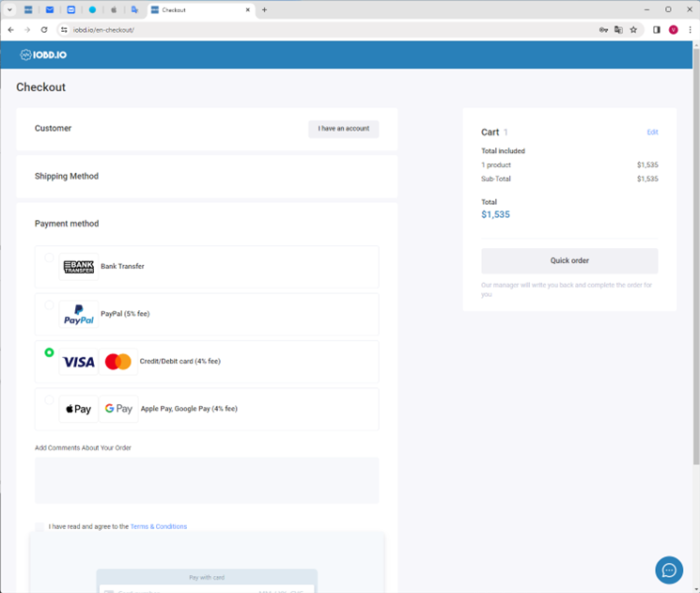700x593 pixels.
Task: Select Apple Pay, Google Pay radio option
Action: tap(49, 399)
